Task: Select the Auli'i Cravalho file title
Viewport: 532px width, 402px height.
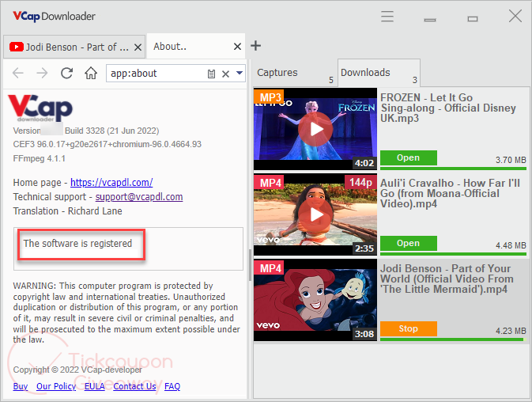Action: tap(450, 194)
